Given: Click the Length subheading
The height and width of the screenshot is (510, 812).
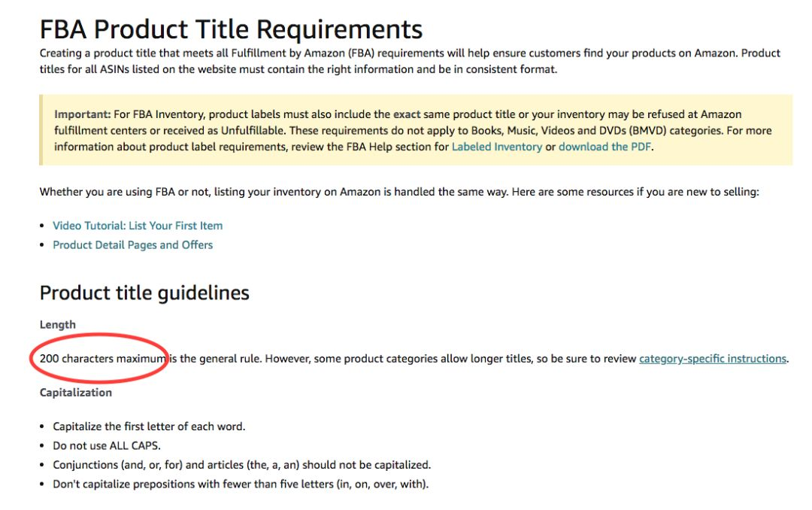Looking at the screenshot, I should (57, 324).
